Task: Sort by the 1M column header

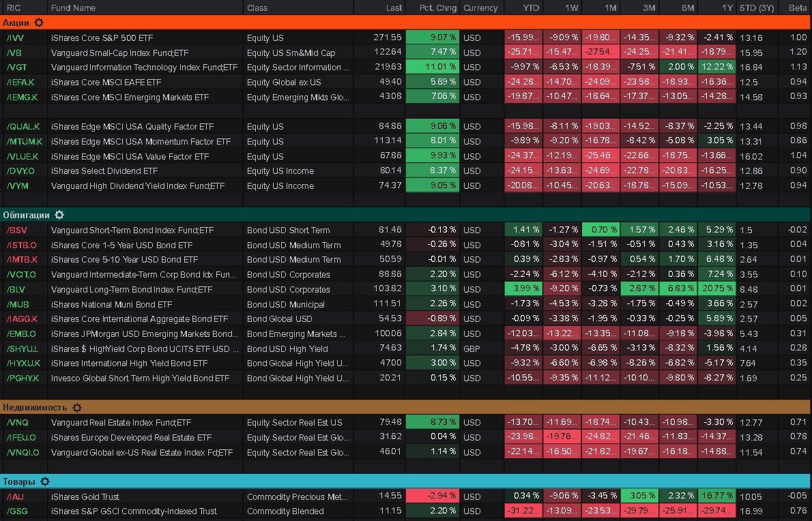Action: coord(611,8)
